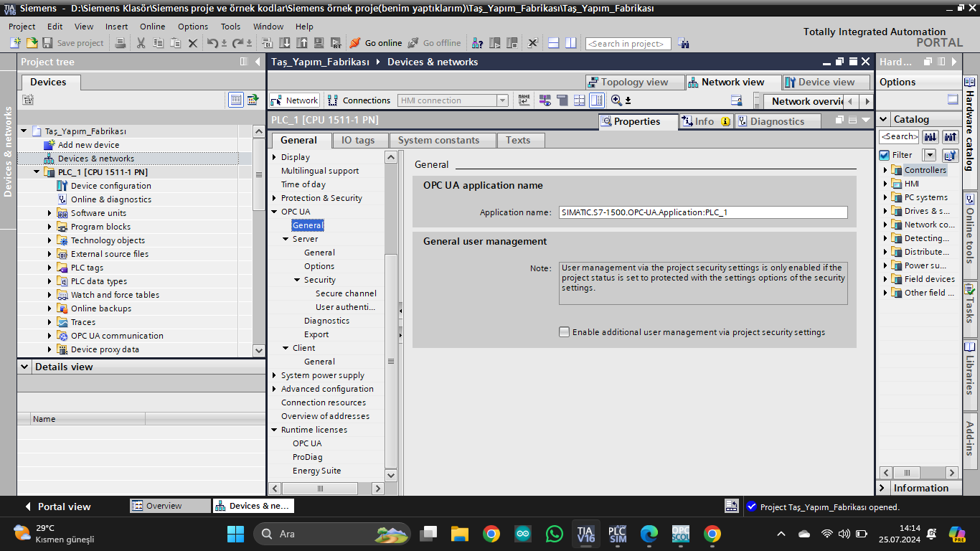This screenshot has height=551, width=980.
Task: Switch to Portal view
Action: [x=57, y=507]
